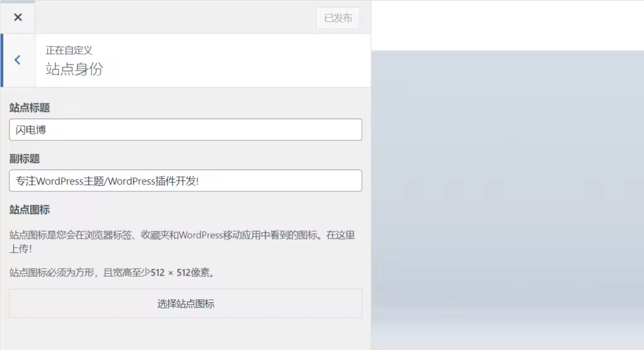Click the 站点身份 section heading
644x350 pixels.
pyautogui.click(x=74, y=69)
